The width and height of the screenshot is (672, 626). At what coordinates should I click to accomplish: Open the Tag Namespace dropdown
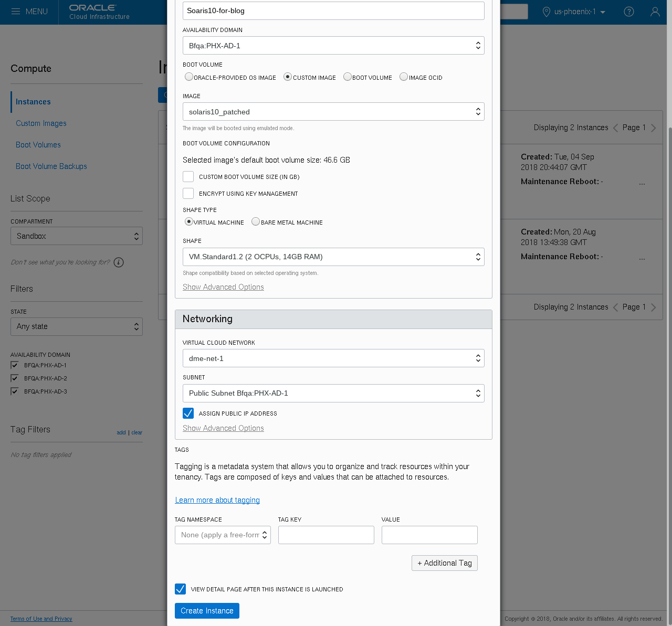[x=223, y=535]
